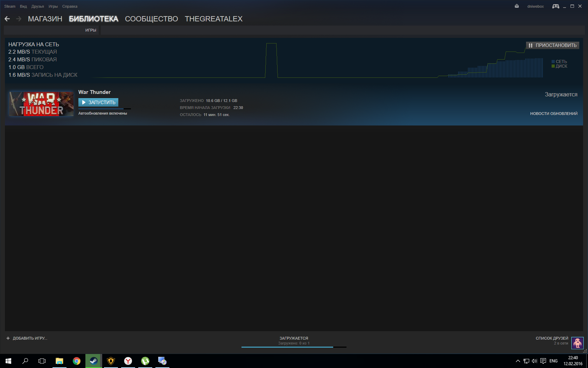588x368 pixels.
Task: Open uTorrent from taskbar
Action: pyautogui.click(x=145, y=361)
